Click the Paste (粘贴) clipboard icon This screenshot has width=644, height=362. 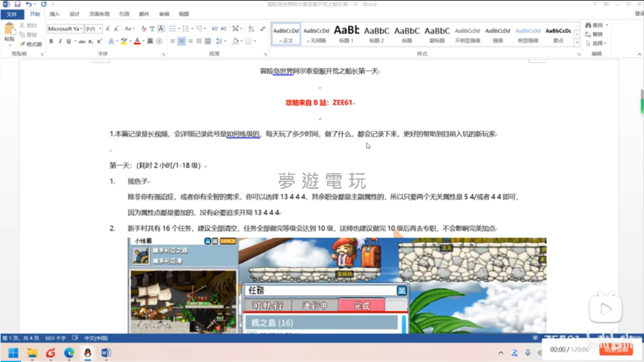[9, 32]
